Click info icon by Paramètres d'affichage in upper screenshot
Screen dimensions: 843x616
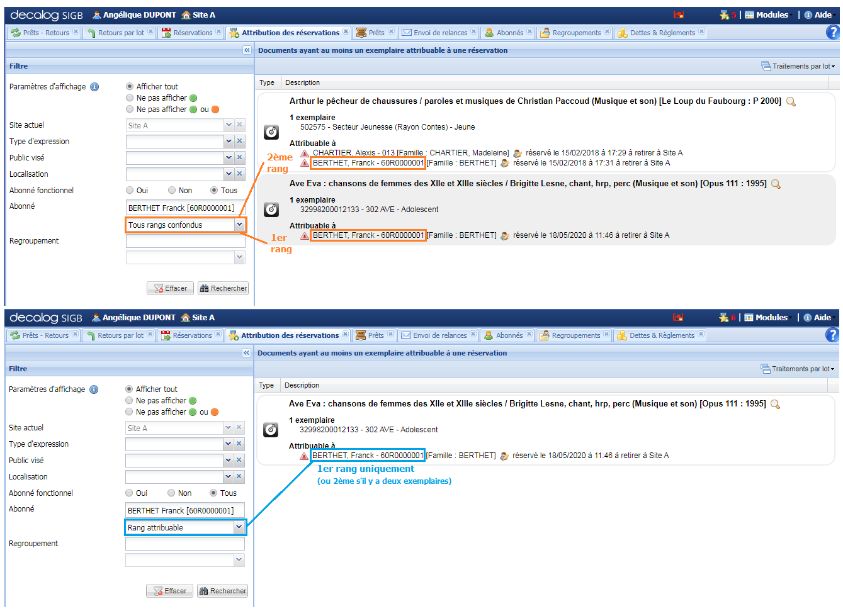pos(94,87)
